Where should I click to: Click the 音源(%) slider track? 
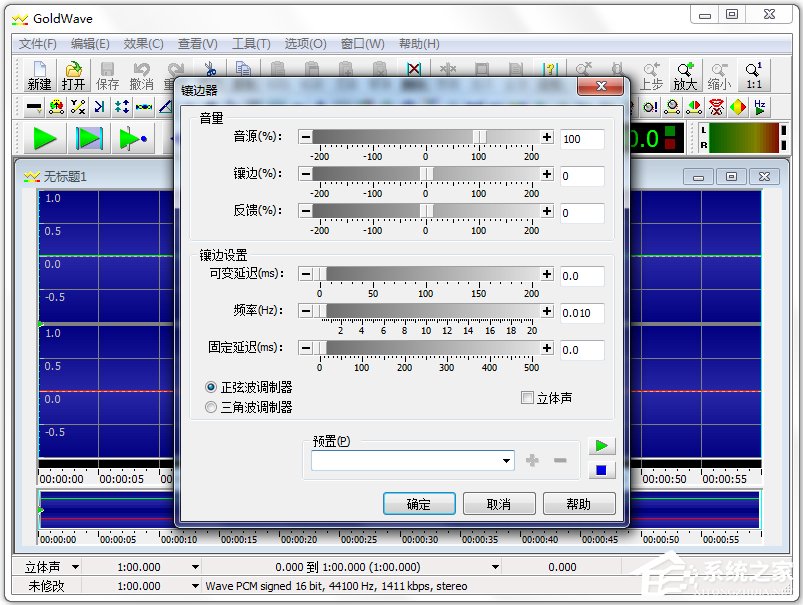click(426, 137)
